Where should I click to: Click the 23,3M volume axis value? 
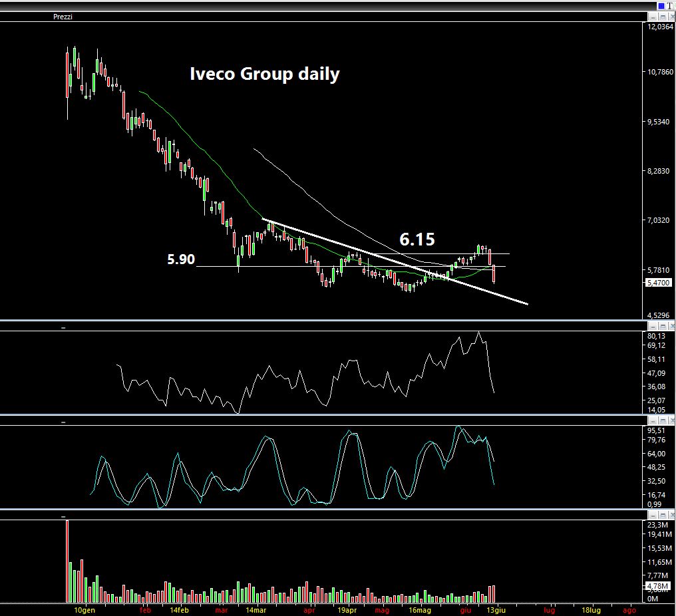tap(658, 525)
